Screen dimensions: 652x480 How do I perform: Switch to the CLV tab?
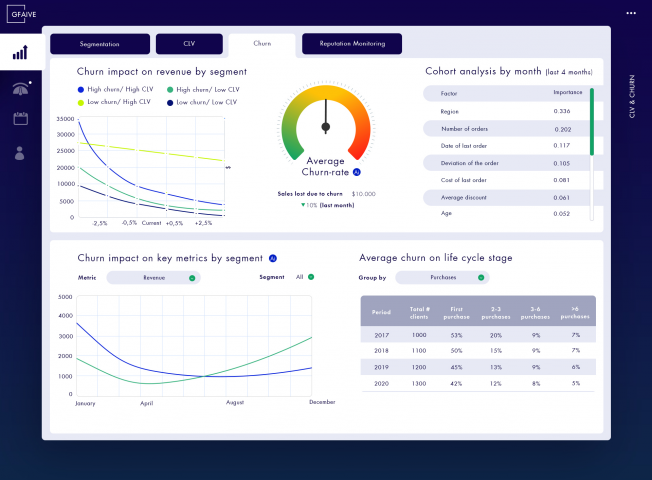(189, 44)
